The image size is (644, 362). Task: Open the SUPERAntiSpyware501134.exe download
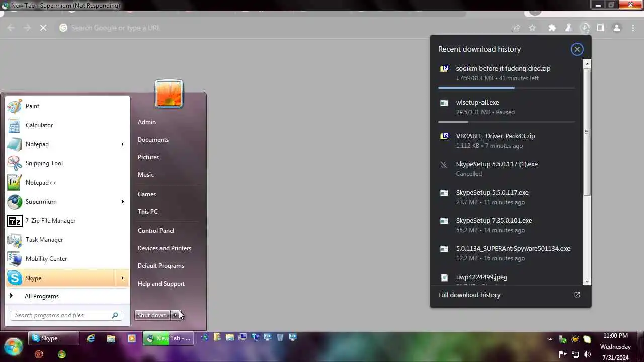[507, 253]
